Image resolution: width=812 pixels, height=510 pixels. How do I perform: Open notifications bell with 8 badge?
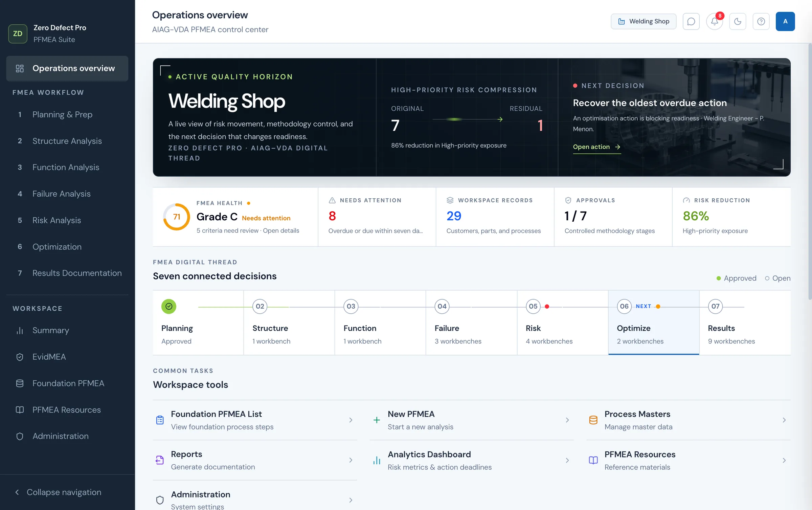(x=715, y=21)
